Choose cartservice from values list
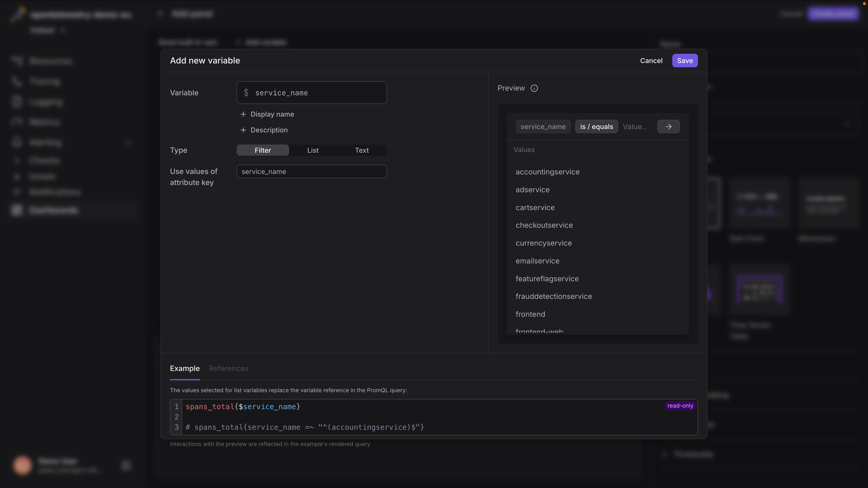Screen dimensions: 868x488 (x=535, y=207)
